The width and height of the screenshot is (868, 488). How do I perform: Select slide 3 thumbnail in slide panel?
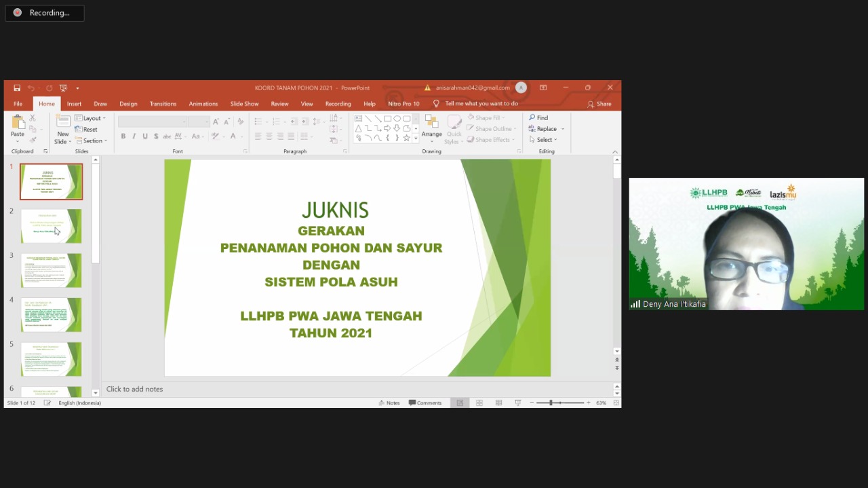pyautogui.click(x=52, y=270)
